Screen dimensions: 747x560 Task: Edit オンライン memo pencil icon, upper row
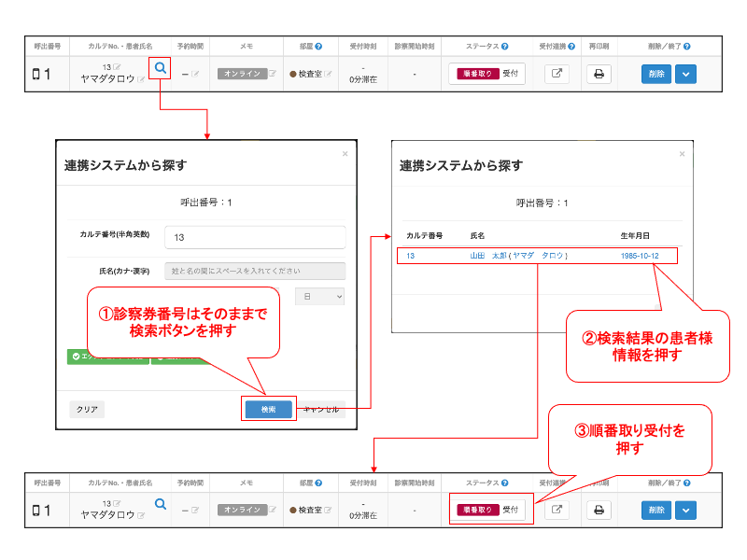(273, 74)
